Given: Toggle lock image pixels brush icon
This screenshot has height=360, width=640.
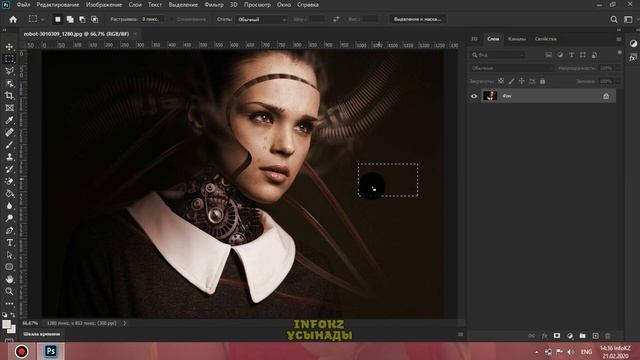Looking at the screenshot, I should coord(511,81).
